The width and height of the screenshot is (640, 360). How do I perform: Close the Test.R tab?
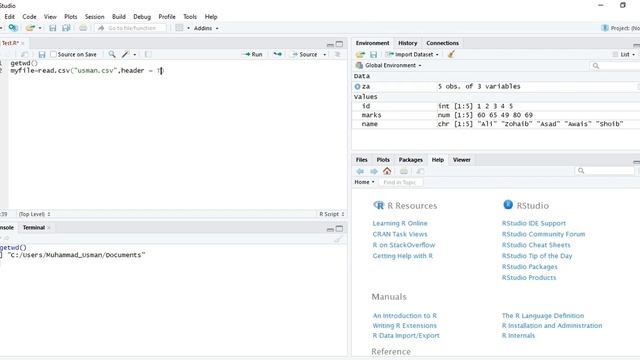[23, 43]
